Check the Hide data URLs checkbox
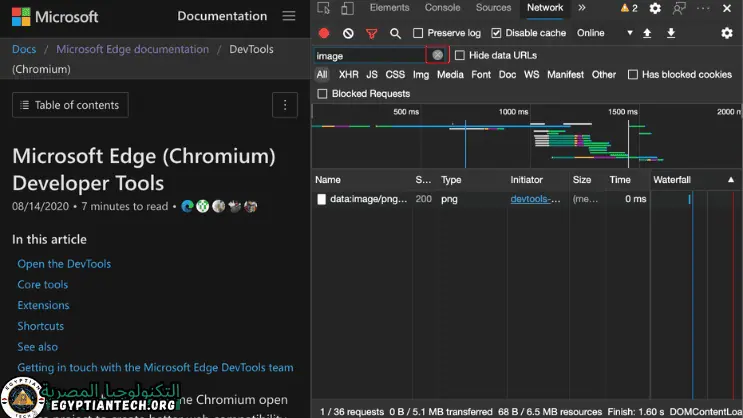The width and height of the screenshot is (743, 418). point(460,55)
